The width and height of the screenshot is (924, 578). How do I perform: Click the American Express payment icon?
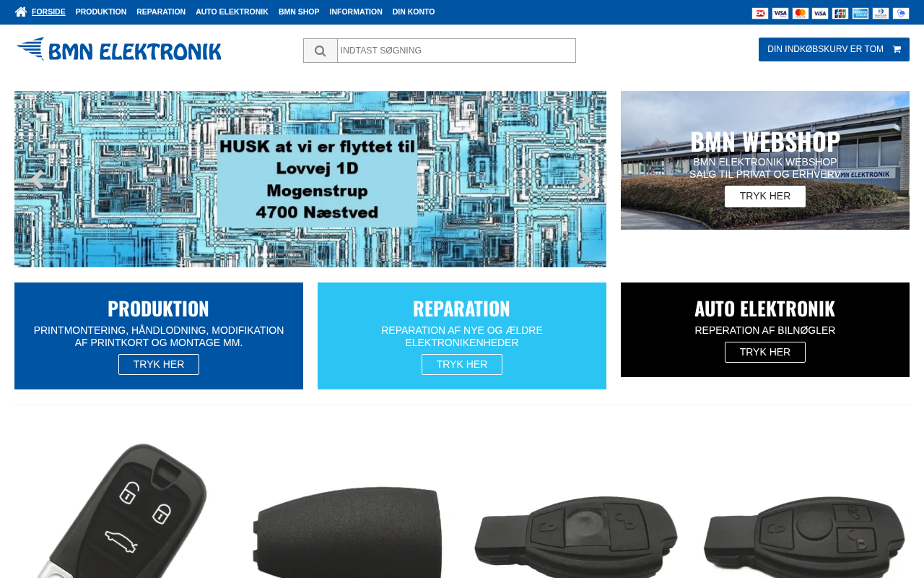pyautogui.click(x=860, y=13)
